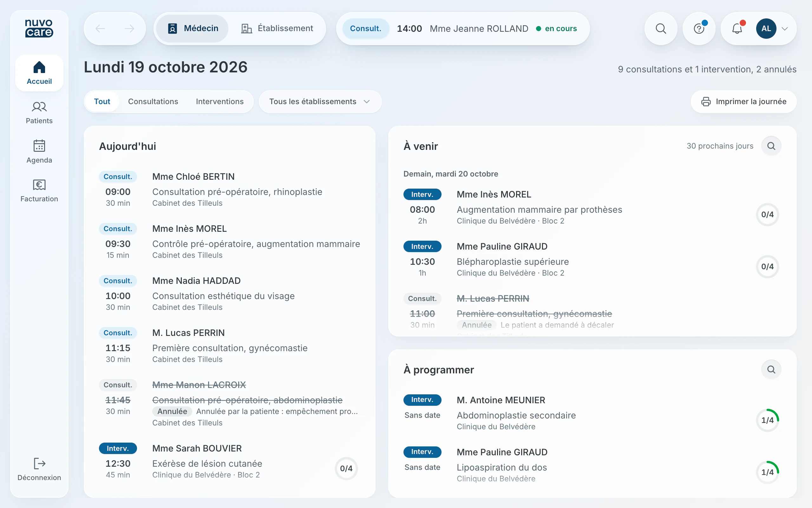Open Mme Pauline GIRAUD Lipoaspiration du dos

click(x=592, y=465)
